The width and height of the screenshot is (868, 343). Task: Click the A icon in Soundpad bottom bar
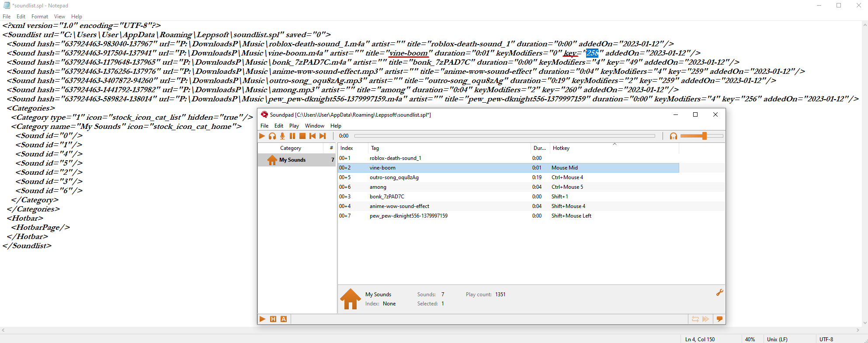pyautogui.click(x=284, y=319)
